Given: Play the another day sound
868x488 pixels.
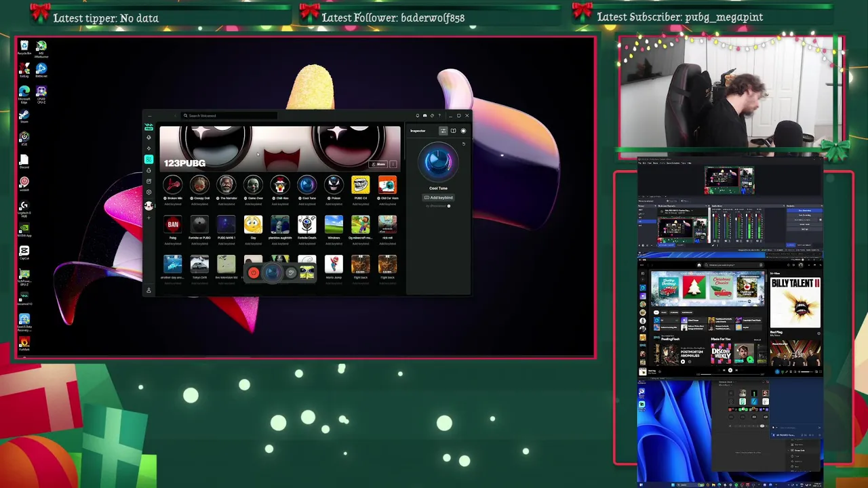Looking at the screenshot, I should click(x=173, y=264).
